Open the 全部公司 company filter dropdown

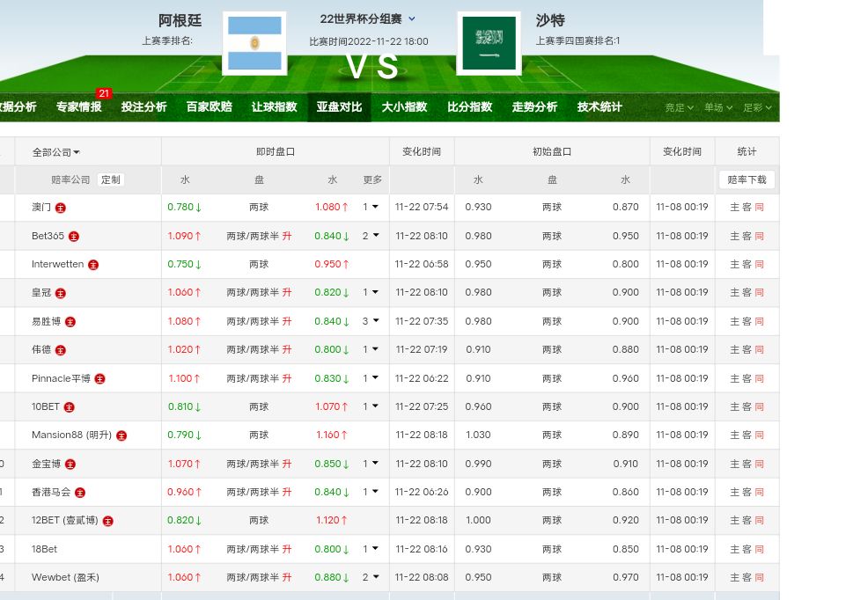point(55,152)
